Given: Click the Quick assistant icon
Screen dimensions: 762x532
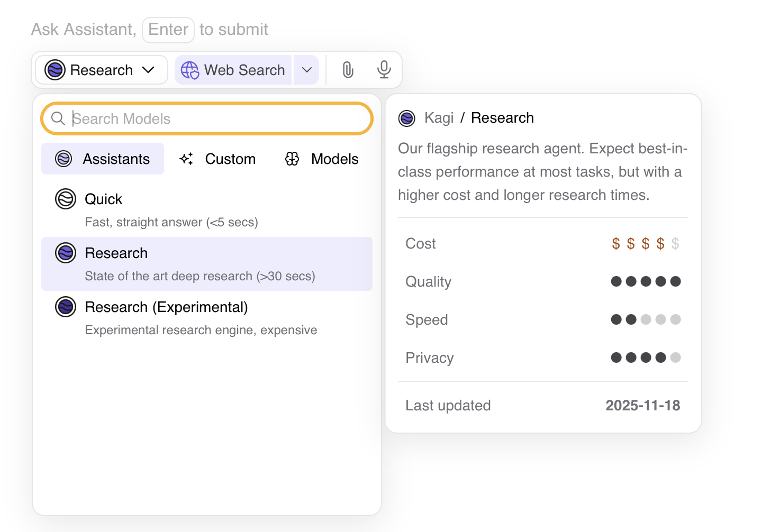Looking at the screenshot, I should (66, 199).
